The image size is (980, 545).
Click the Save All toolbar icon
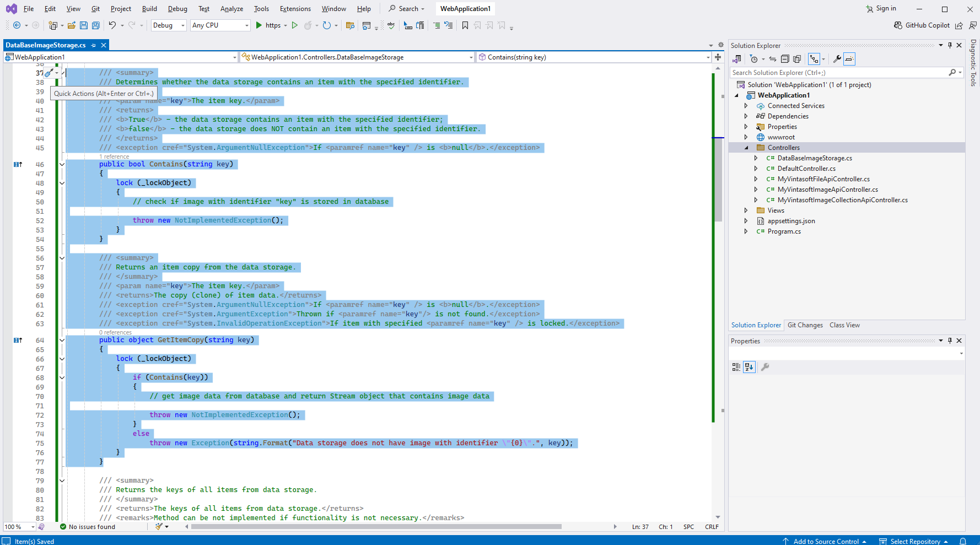96,25
